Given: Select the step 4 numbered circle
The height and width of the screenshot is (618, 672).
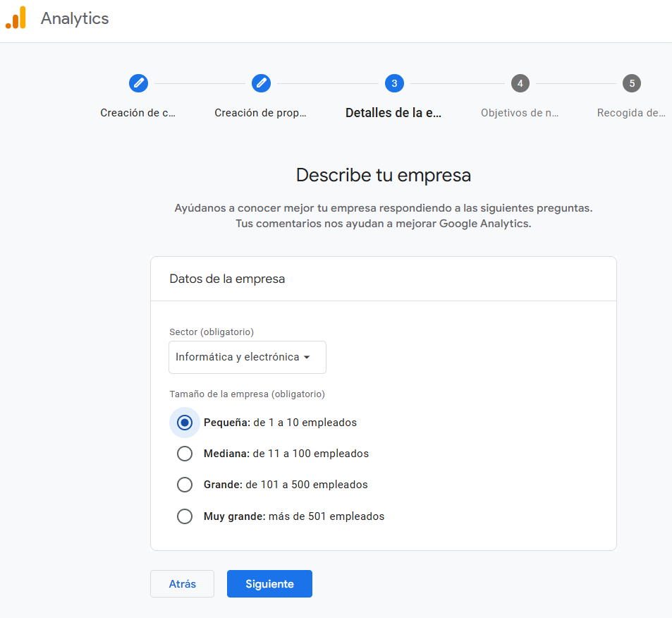Looking at the screenshot, I should [520, 83].
